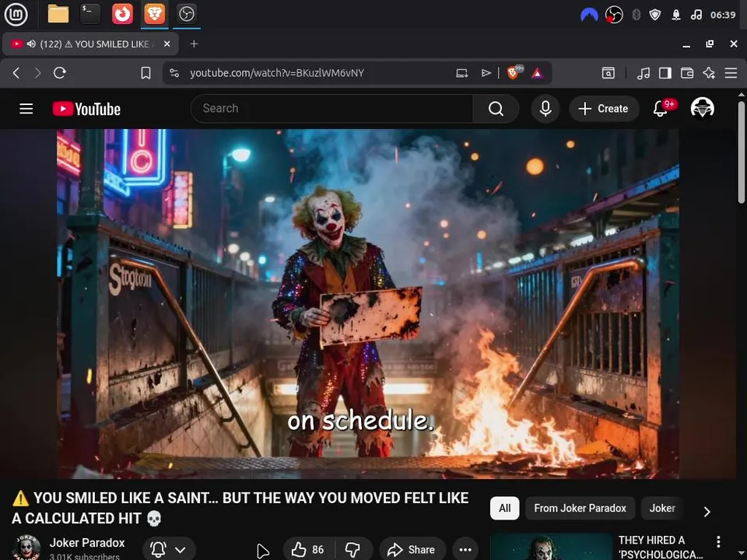Open the red-orange browser app in the taskbar
Screen dimensions: 747x560
pos(122,14)
